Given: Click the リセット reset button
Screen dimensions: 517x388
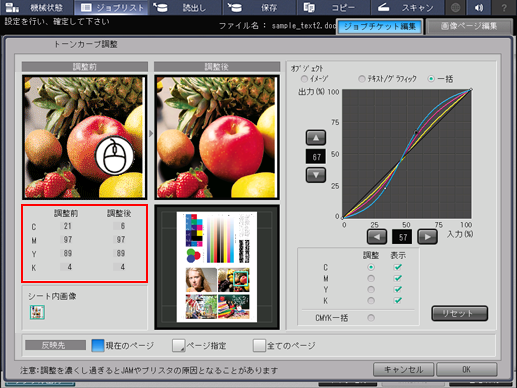Looking at the screenshot, I should click(x=460, y=313).
